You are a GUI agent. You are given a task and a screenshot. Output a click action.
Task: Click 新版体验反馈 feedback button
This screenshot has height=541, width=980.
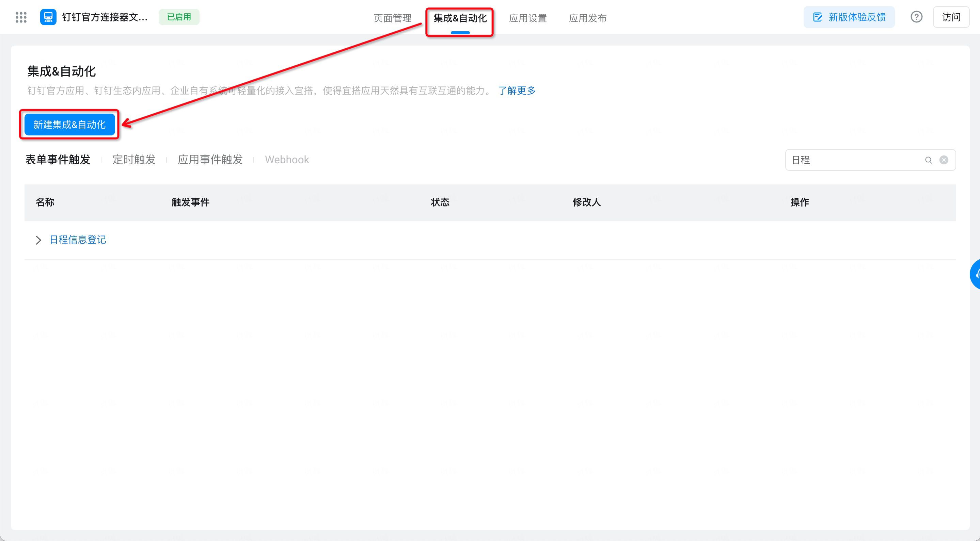[x=849, y=17]
